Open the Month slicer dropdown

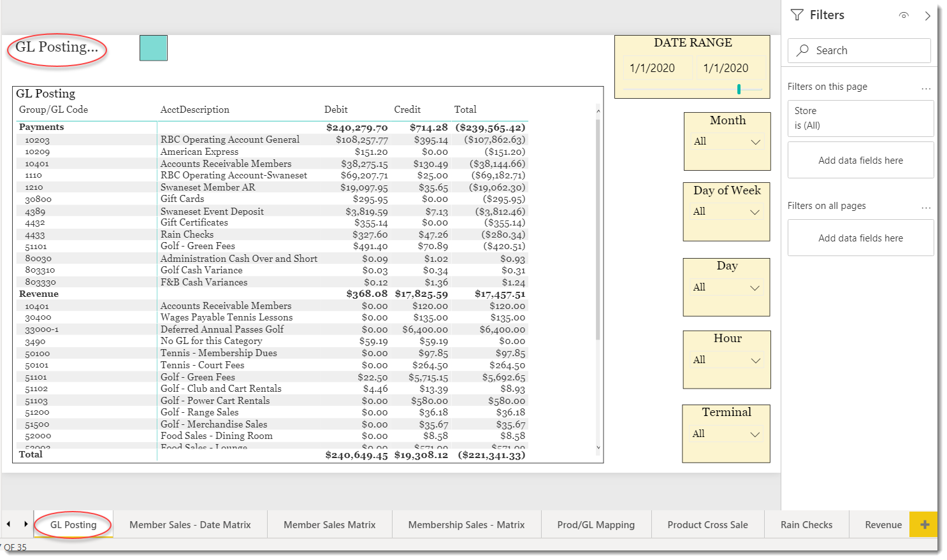tap(727, 141)
